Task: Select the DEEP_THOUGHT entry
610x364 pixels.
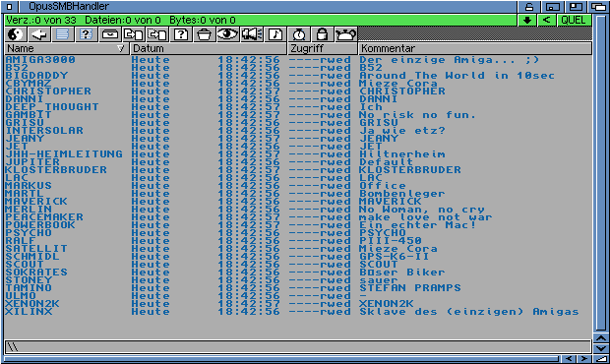Action: point(52,107)
